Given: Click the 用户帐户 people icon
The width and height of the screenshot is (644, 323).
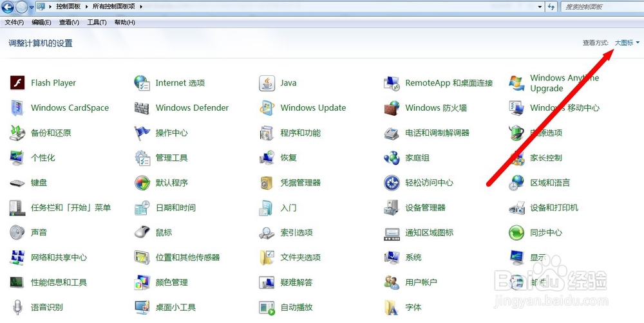Looking at the screenshot, I should (392, 282).
